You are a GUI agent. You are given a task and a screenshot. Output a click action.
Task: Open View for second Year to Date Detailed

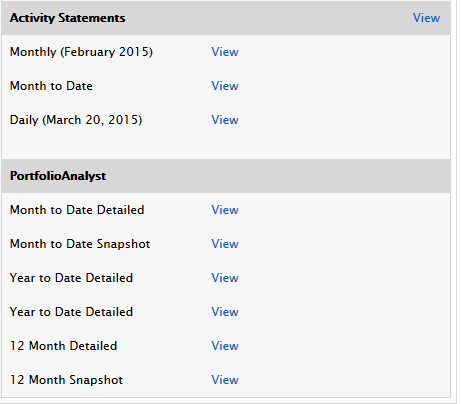point(225,312)
